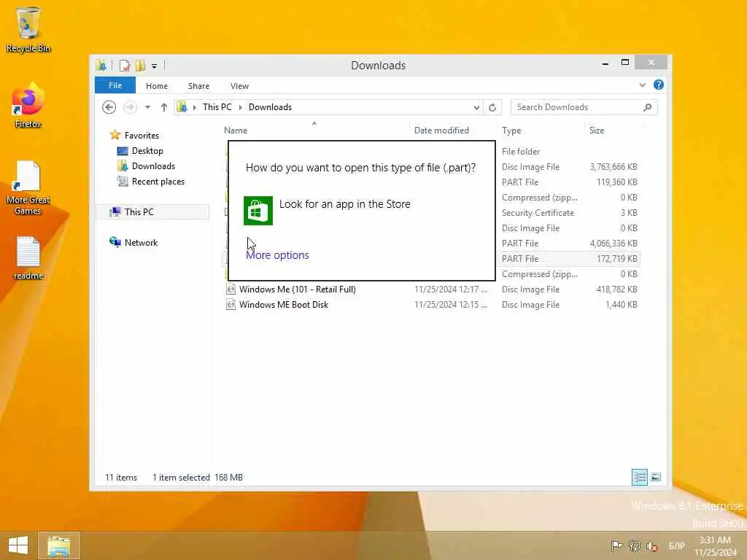Switch to Details view layout icon
Viewport: 747px width, 560px height.
pos(640,477)
